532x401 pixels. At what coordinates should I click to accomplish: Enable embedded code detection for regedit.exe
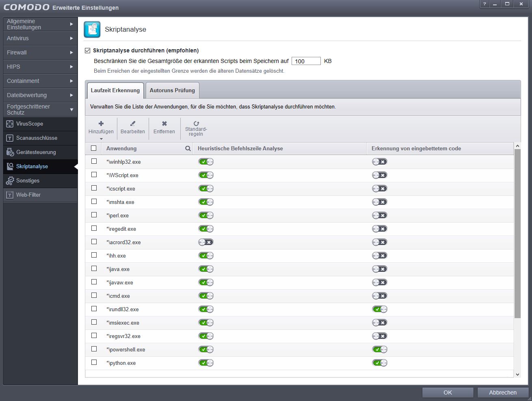point(380,229)
